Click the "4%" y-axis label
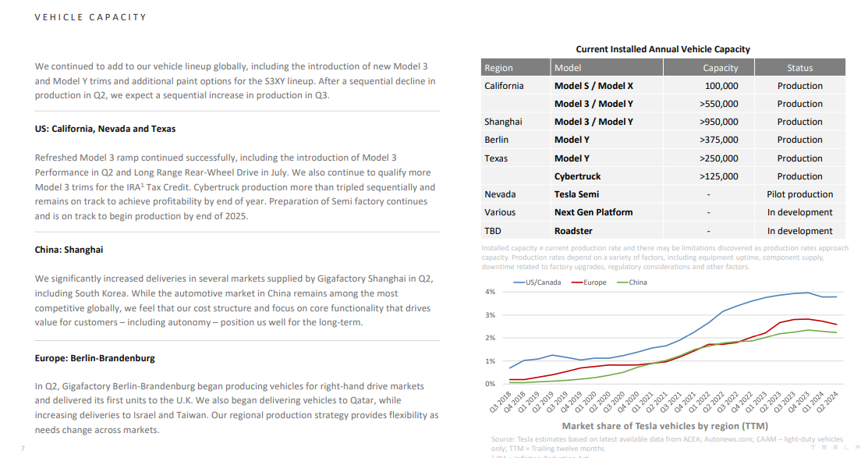868x458 pixels. [x=490, y=292]
